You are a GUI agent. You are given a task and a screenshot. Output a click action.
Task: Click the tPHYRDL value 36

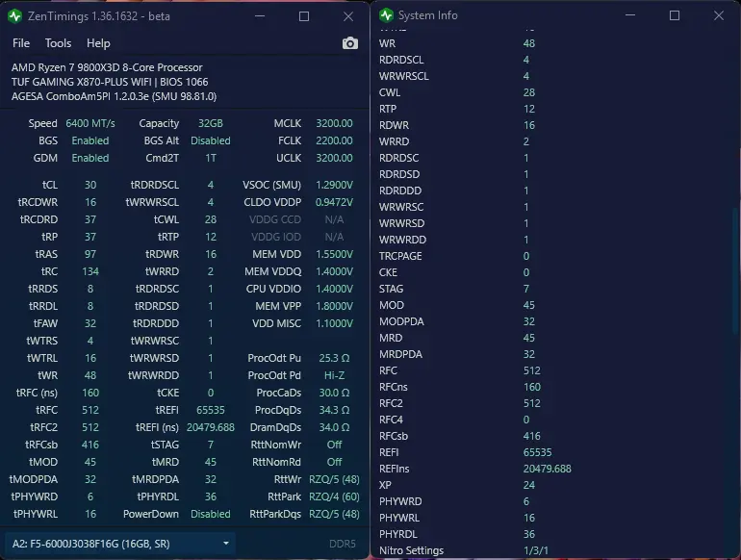[211, 496]
